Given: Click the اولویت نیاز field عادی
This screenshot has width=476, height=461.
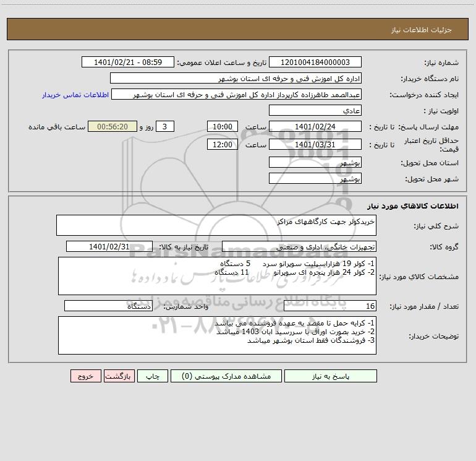Looking at the screenshot, I should pyautogui.click(x=315, y=111).
